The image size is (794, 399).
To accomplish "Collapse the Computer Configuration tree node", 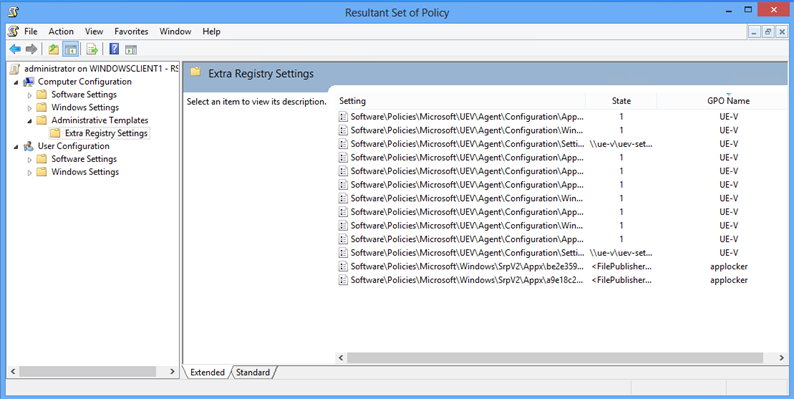I will point(16,82).
